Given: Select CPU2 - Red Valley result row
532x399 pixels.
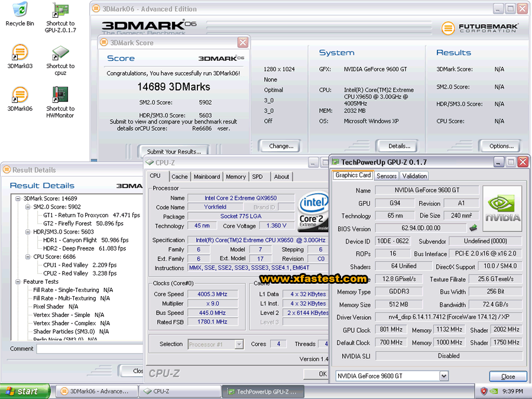Looking at the screenshot, I should point(80,273).
